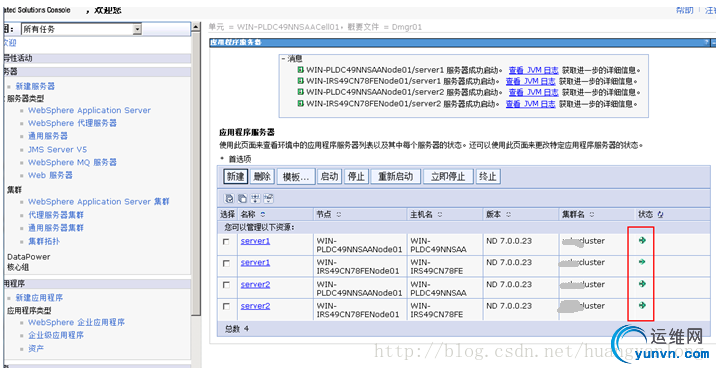716x371 pixels.
Task: Open WebSphere 代理服务器 navigation item
Action: click(x=72, y=123)
